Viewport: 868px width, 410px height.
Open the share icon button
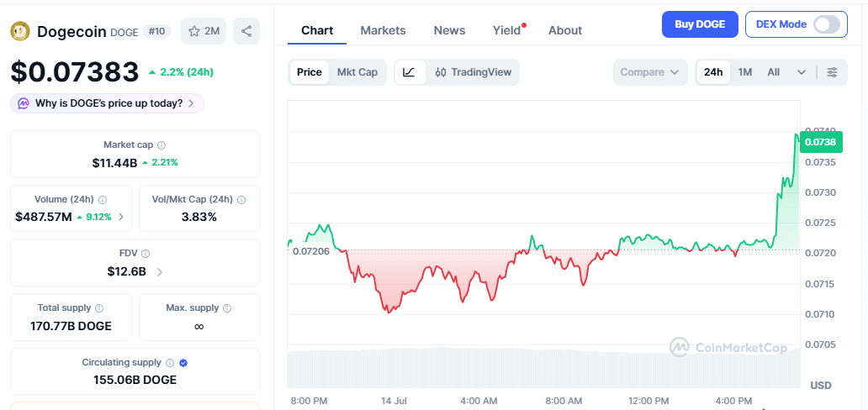(x=246, y=31)
